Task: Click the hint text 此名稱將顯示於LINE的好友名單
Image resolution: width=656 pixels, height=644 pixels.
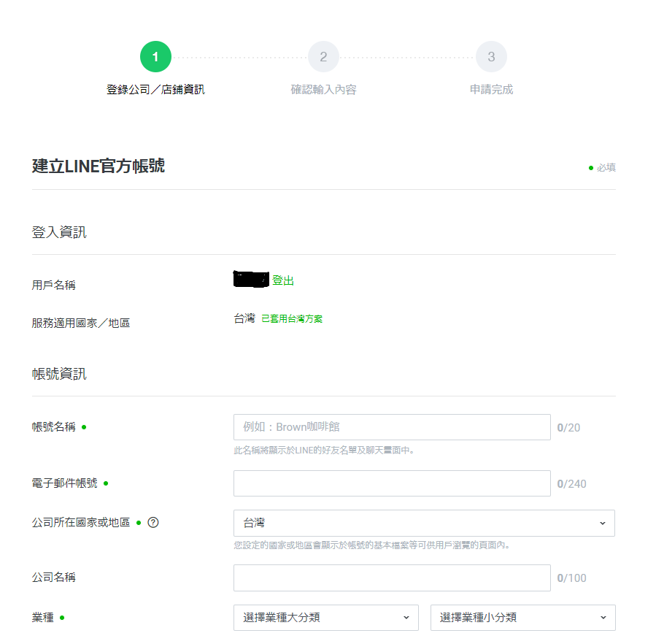Action: (x=324, y=450)
